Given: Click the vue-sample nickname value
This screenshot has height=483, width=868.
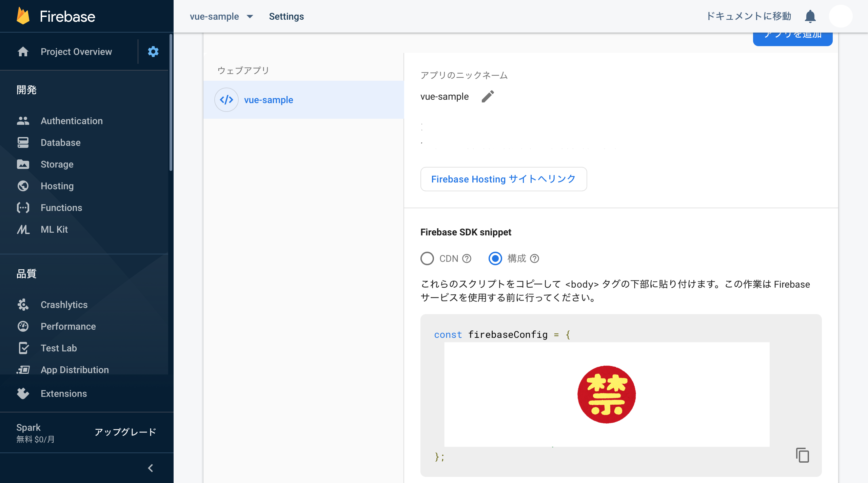Looking at the screenshot, I should pyautogui.click(x=445, y=97).
